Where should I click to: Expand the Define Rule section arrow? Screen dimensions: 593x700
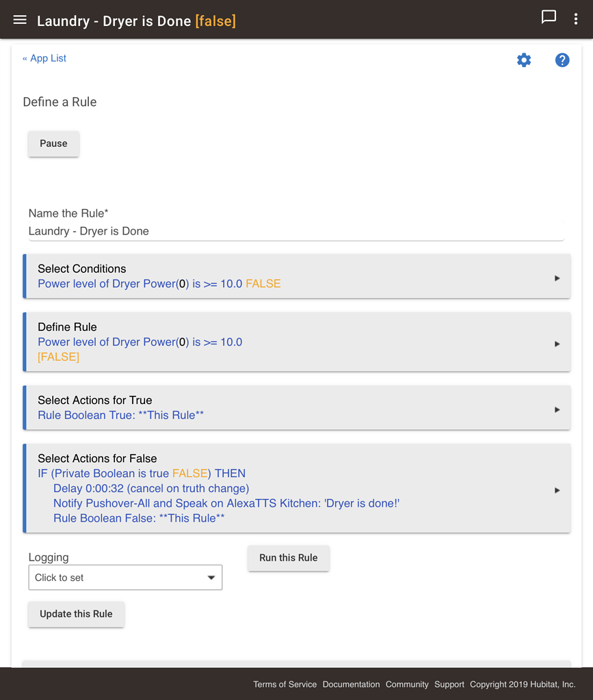557,344
